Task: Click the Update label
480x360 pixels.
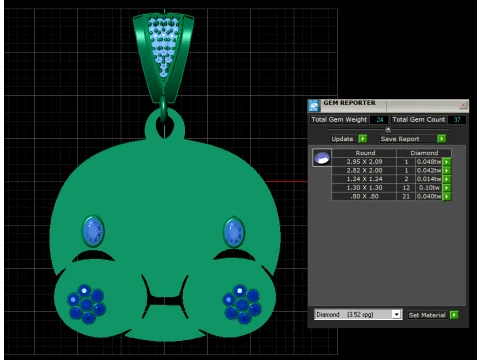Action: pyautogui.click(x=342, y=139)
